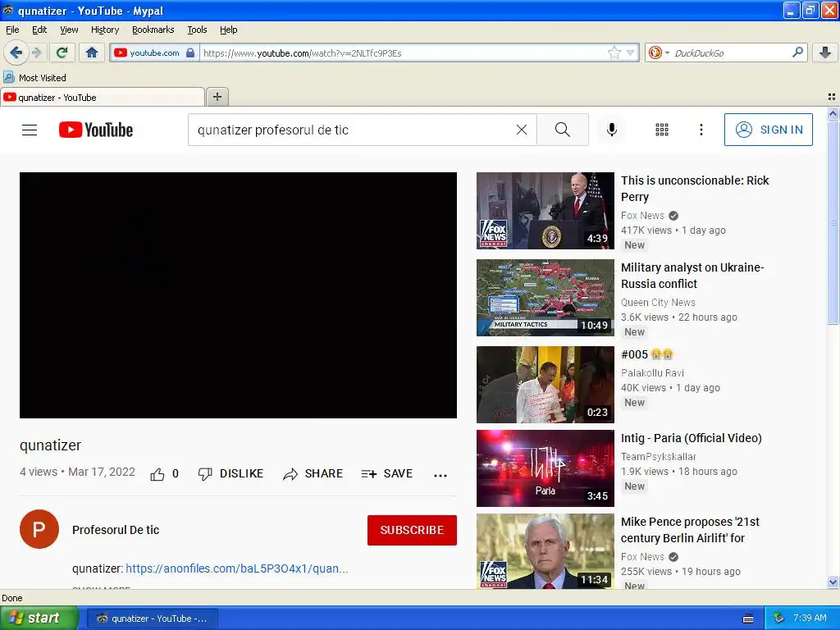Clear the YouTube search box text
Screen dimensions: 840x630
click(521, 130)
